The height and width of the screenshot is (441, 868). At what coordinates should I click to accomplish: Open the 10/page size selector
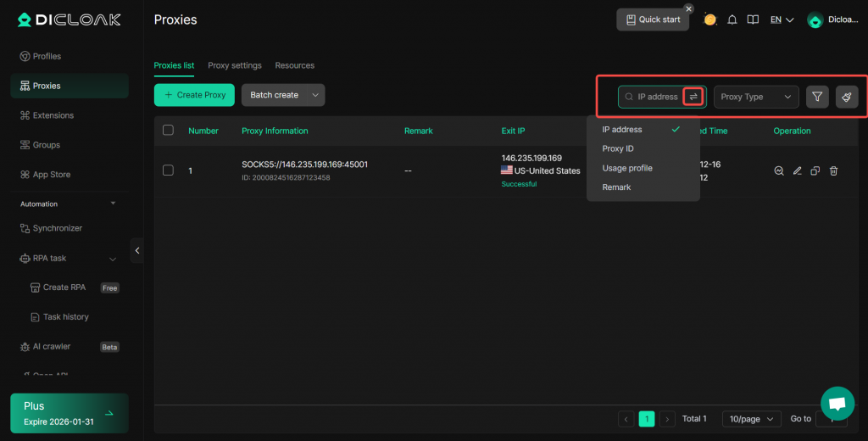coord(751,419)
